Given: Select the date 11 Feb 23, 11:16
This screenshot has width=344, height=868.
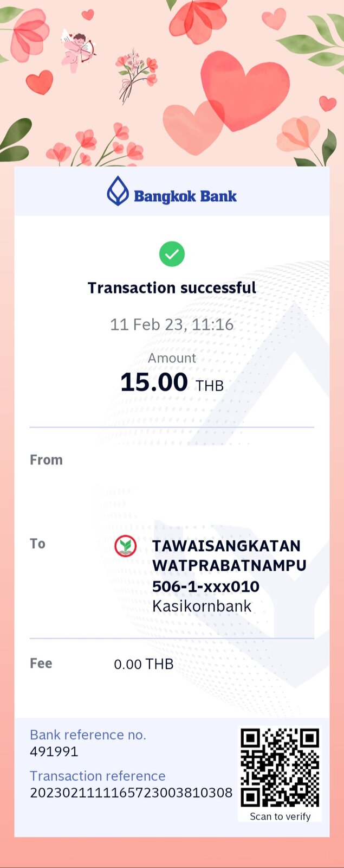Looking at the screenshot, I should click(x=172, y=324).
